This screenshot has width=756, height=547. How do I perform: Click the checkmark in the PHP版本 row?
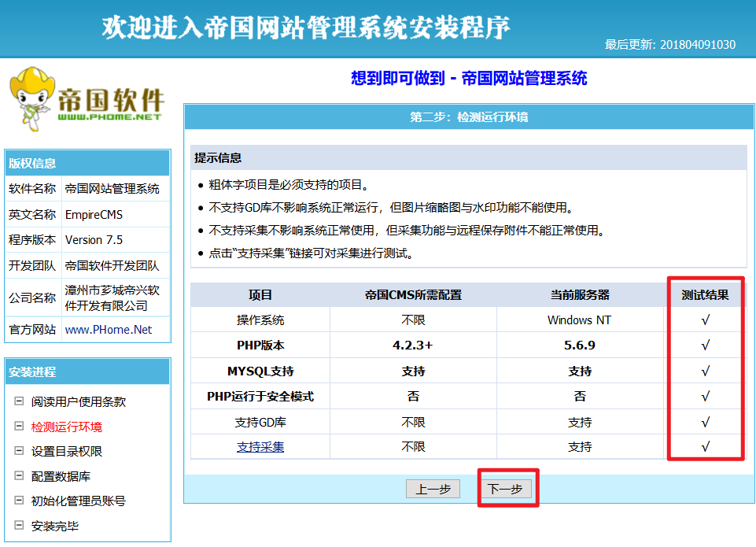pos(706,346)
